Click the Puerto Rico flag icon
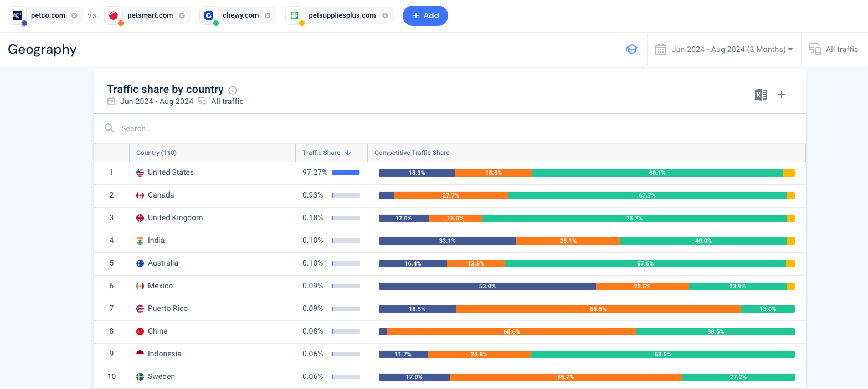 [140, 309]
